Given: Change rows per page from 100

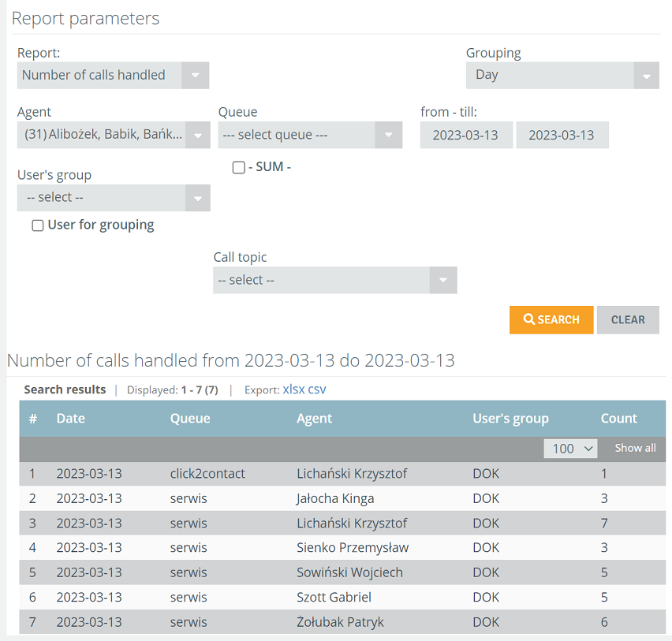Looking at the screenshot, I should [x=570, y=449].
